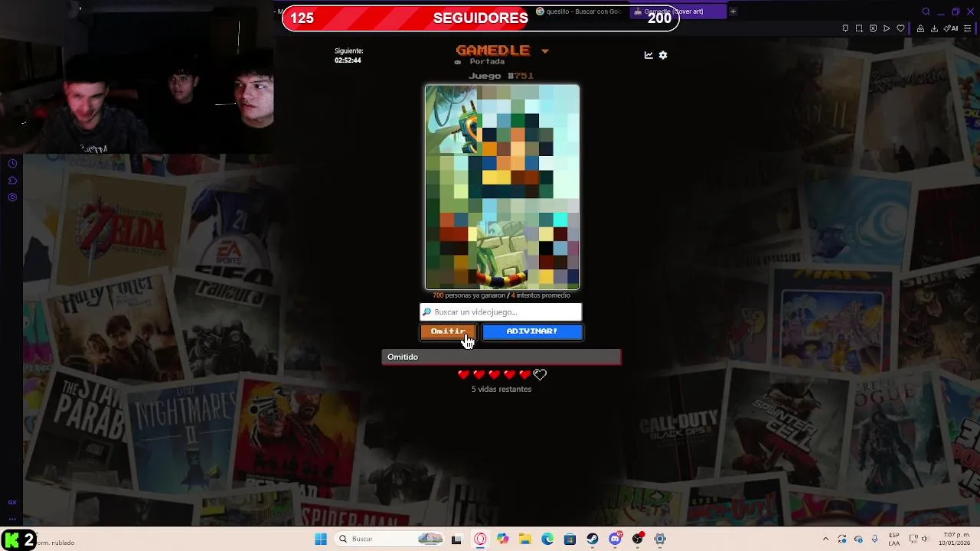The height and width of the screenshot is (551, 980).
Task: Open the volume speaker tray icon
Action: (x=925, y=539)
